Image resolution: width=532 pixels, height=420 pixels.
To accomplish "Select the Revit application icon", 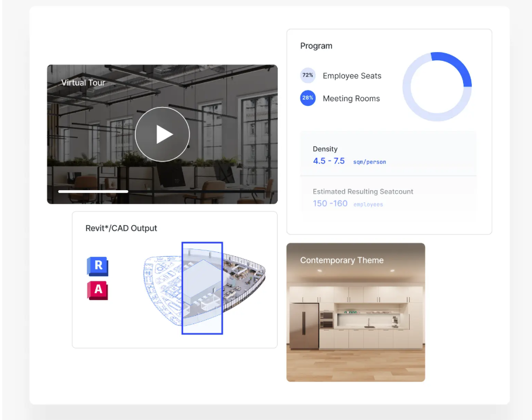I will coord(97,266).
